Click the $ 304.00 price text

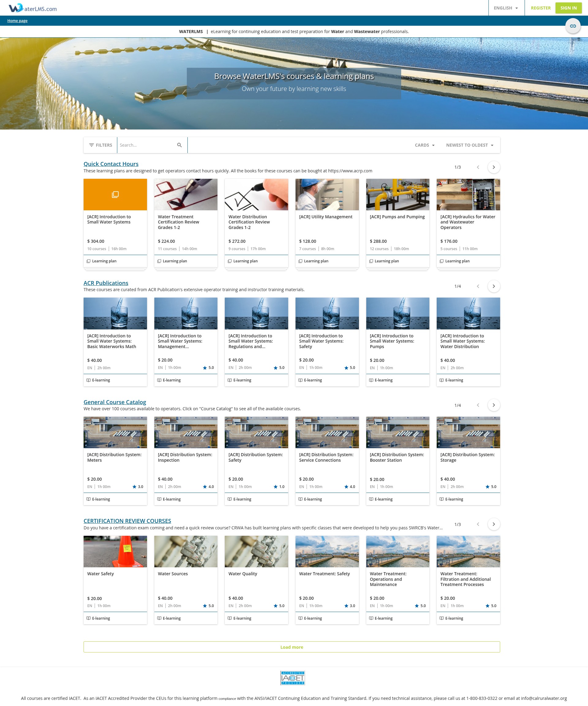click(x=96, y=241)
